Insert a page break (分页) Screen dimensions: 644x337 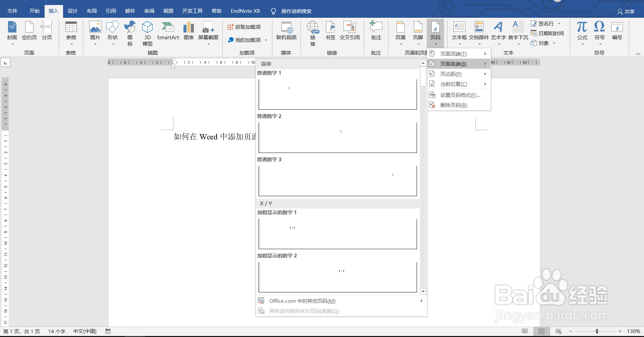point(47,31)
